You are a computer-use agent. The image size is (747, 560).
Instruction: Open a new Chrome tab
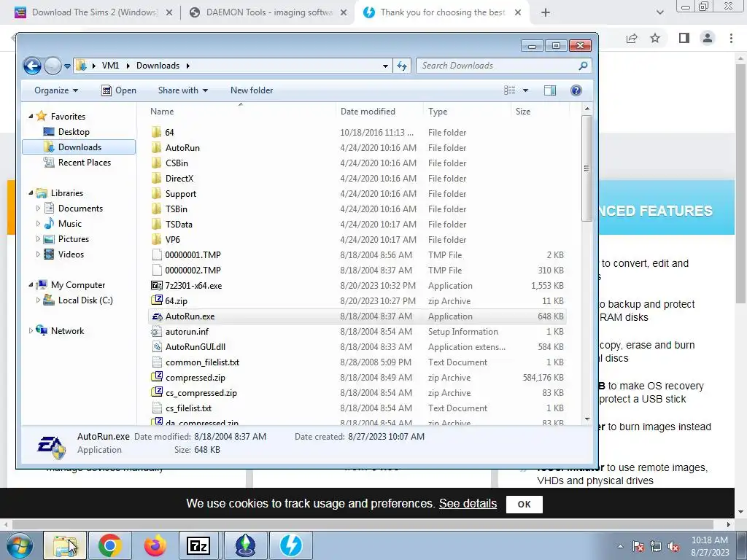click(x=546, y=12)
